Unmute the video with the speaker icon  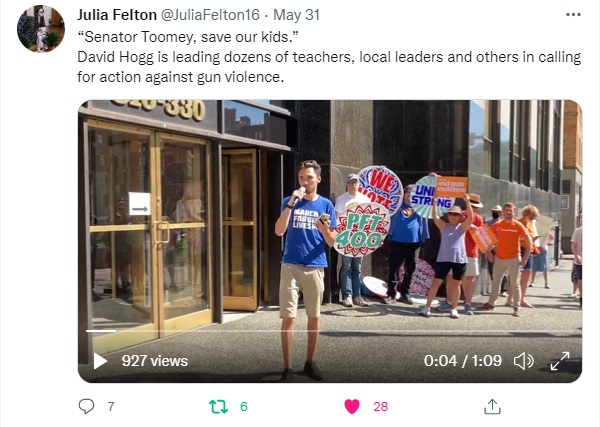click(x=523, y=361)
